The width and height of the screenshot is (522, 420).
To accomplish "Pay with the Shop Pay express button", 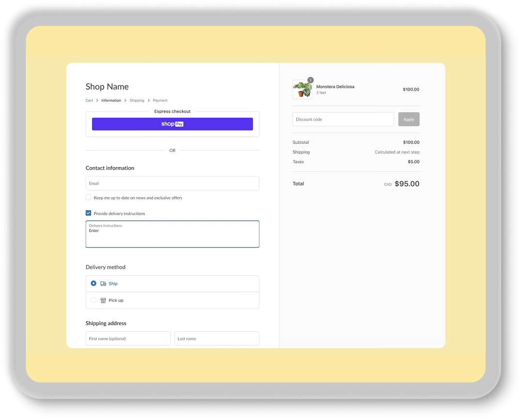I will 172,124.
